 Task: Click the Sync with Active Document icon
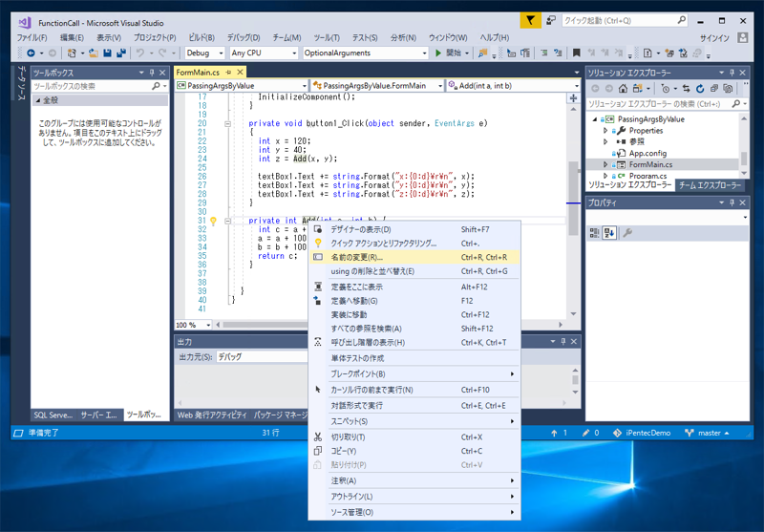tap(686, 88)
